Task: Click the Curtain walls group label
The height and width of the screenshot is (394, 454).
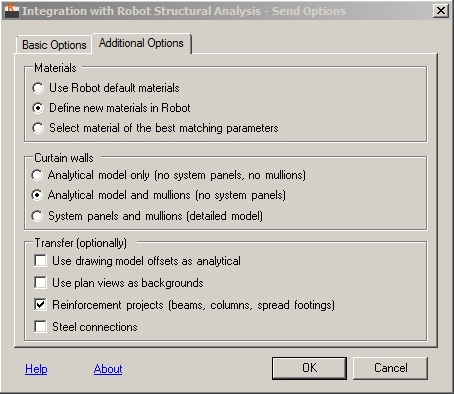Action: click(x=64, y=158)
